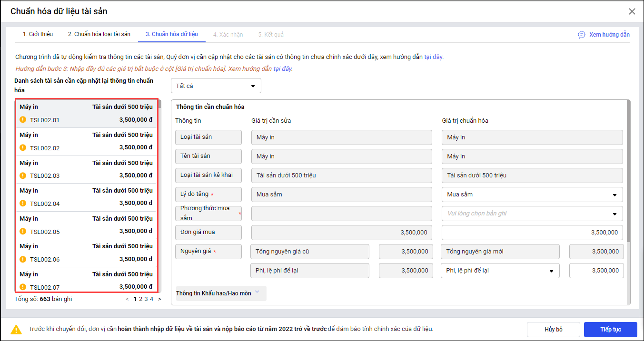
Task: Select asset TSL002.04 in the list
Action: click(86, 197)
